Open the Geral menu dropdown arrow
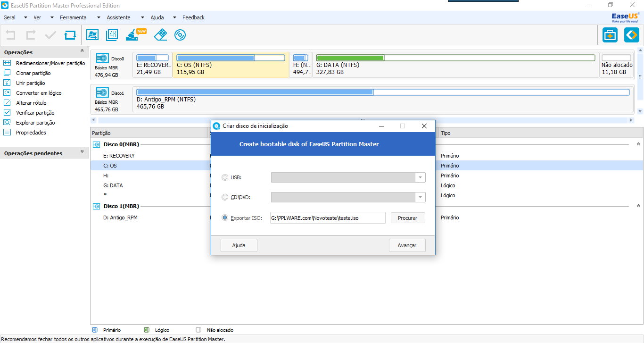644x343 pixels. [25, 17]
